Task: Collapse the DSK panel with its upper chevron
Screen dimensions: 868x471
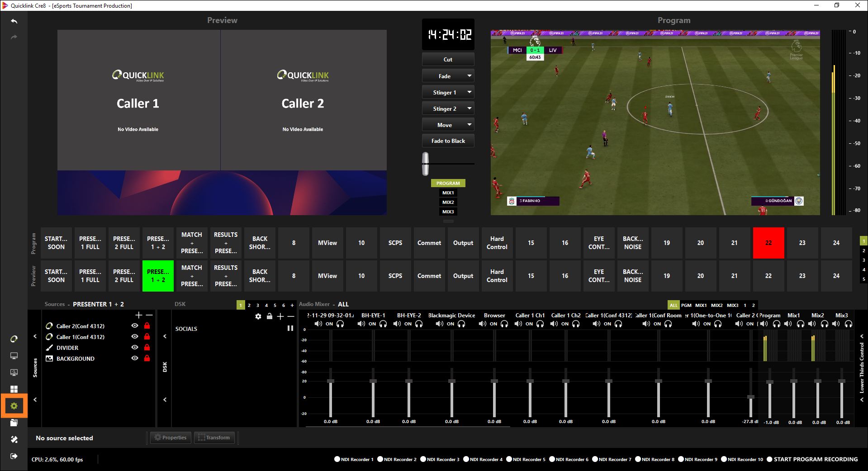Action: click(x=165, y=336)
